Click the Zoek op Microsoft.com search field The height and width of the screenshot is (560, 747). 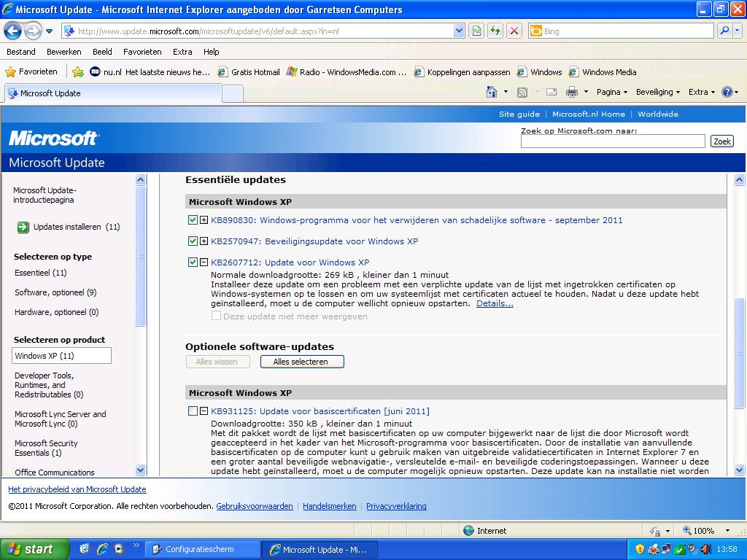tap(613, 141)
